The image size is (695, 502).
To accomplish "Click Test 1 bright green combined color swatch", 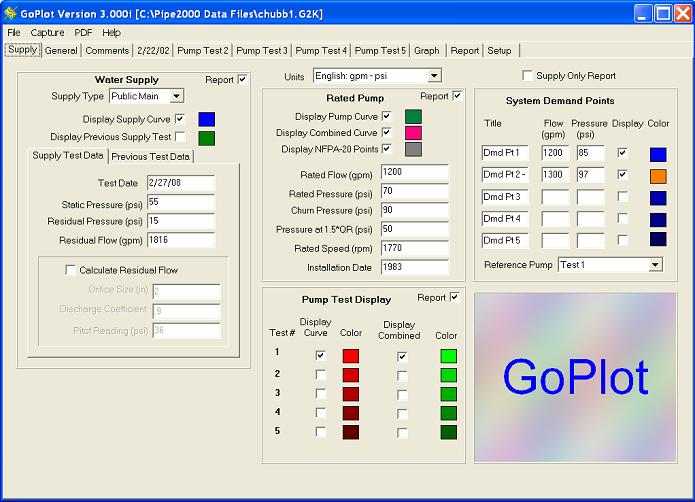I will tap(449, 356).
